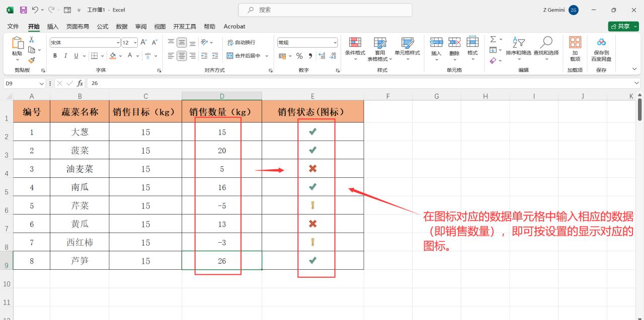644x320 pixels.
Task: Switch to the 公式 Formulas tab
Action: coord(103,26)
